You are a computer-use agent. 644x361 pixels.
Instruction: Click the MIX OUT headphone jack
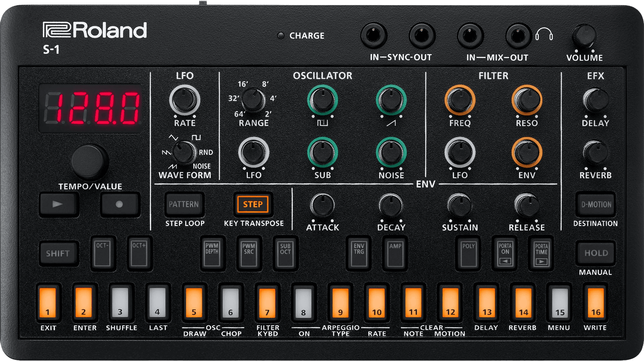pos(518,35)
